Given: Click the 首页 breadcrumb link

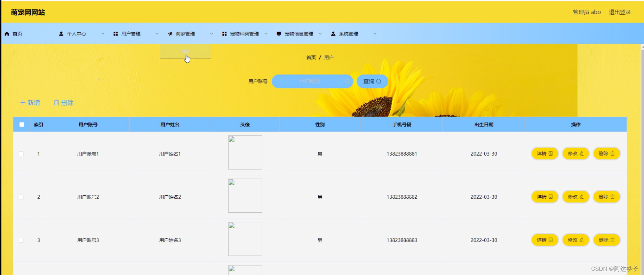Looking at the screenshot, I should tap(311, 57).
